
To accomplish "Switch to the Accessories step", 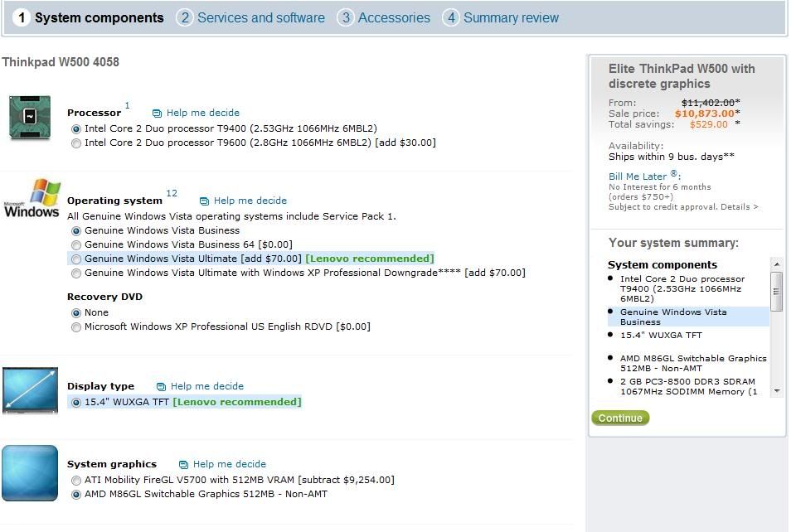I will click(384, 17).
